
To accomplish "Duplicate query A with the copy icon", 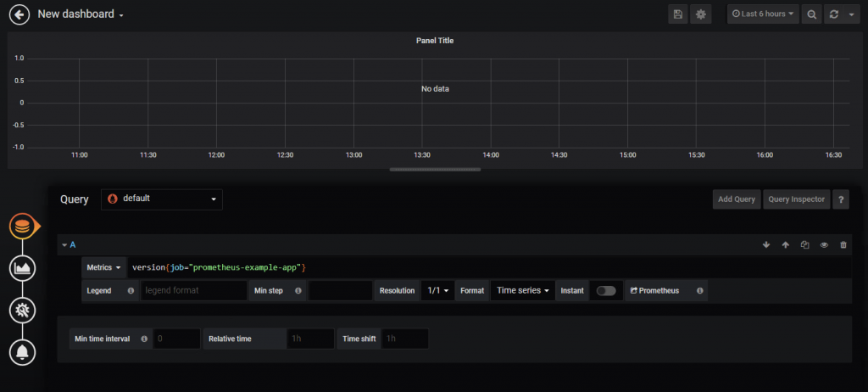I will tap(805, 244).
